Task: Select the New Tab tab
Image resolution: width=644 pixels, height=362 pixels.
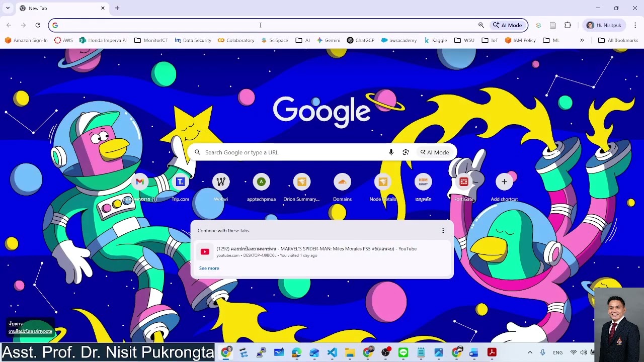Action: point(61,9)
